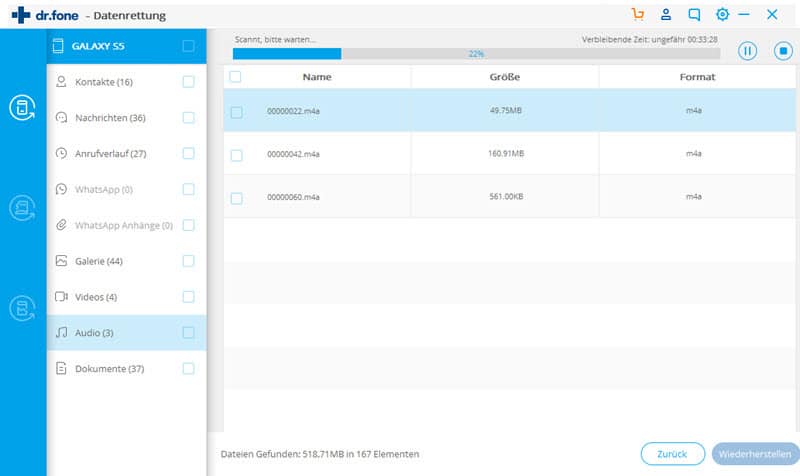Open the settings gear icon

[722, 15]
